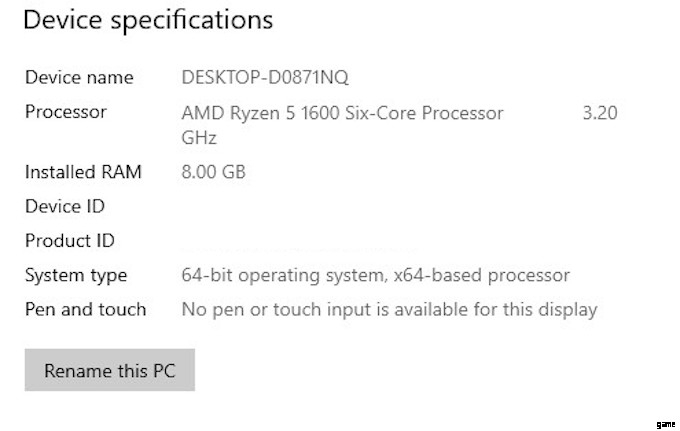680x431 pixels.
Task: Click the x64-based processor text
Action: click(x=478, y=275)
